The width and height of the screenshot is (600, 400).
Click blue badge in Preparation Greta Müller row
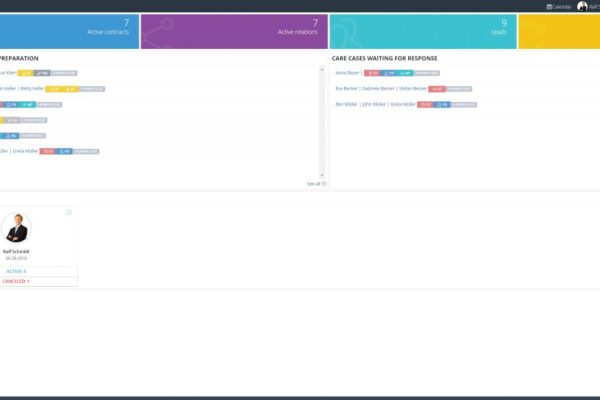click(x=64, y=152)
